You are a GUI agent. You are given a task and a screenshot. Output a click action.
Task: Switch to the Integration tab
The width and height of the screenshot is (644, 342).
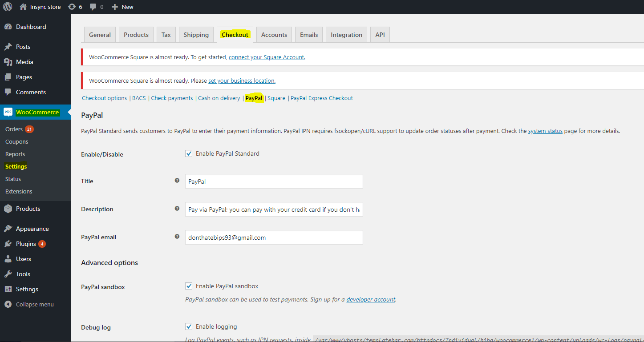(346, 35)
